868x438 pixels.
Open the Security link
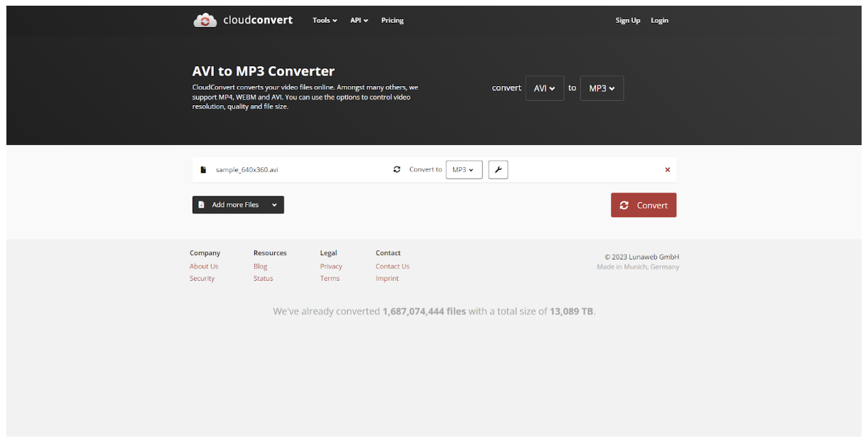[202, 279]
